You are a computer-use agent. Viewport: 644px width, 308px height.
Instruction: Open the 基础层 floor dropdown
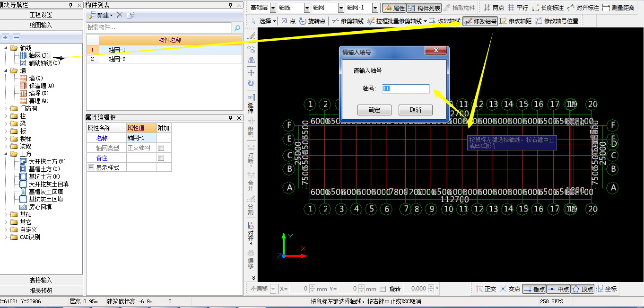coord(273,8)
